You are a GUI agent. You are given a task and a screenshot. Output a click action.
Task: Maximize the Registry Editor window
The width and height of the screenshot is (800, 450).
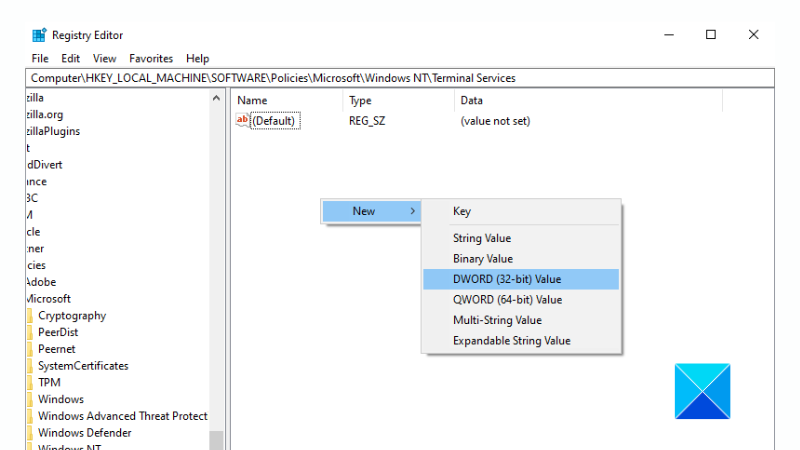tap(711, 35)
